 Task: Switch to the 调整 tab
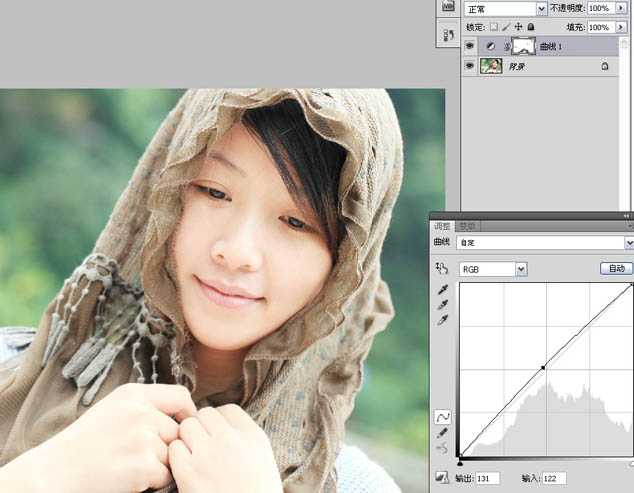click(x=442, y=226)
